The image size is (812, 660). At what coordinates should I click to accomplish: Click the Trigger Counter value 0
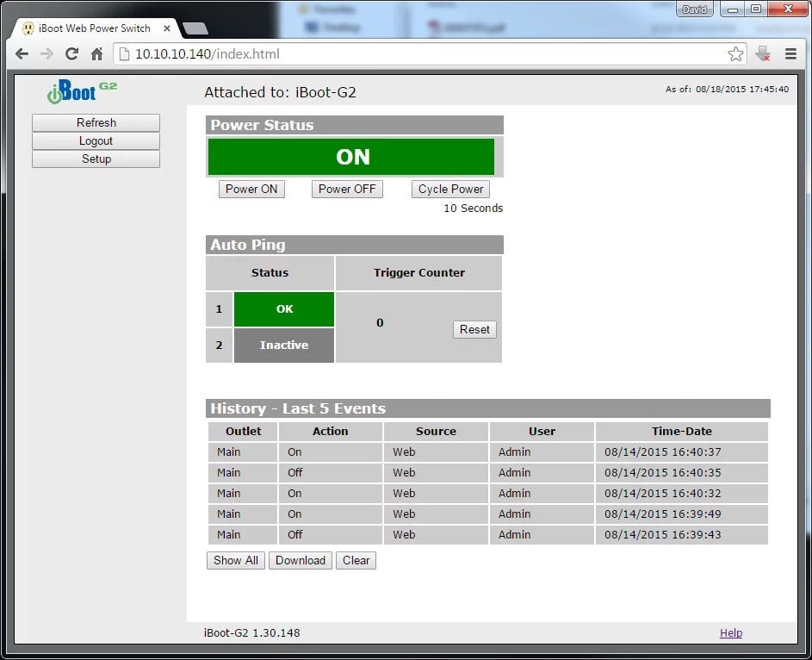[380, 323]
